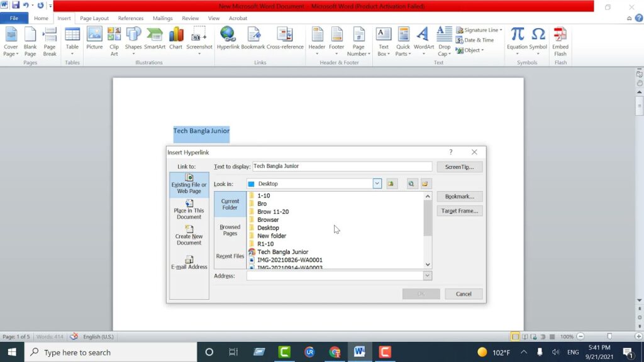Image resolution: width=644 pixels, height=362 pixels.
Task: Insert an Equation
Action: [x=517, y=41]
